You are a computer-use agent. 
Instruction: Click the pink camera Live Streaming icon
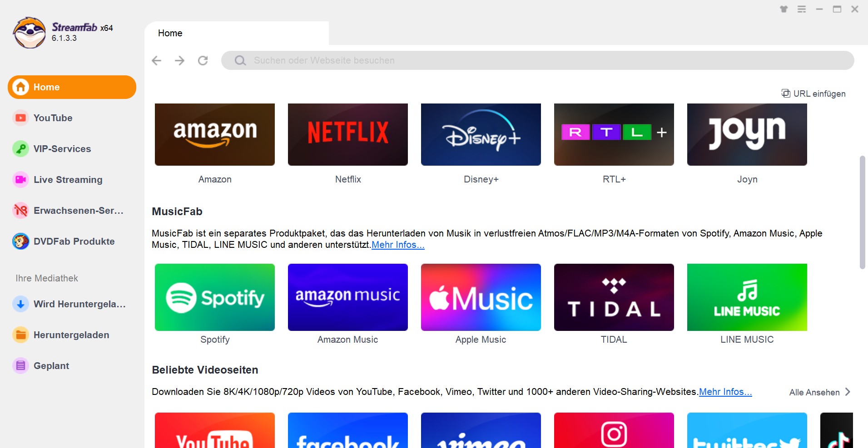[x=20, y=180]
